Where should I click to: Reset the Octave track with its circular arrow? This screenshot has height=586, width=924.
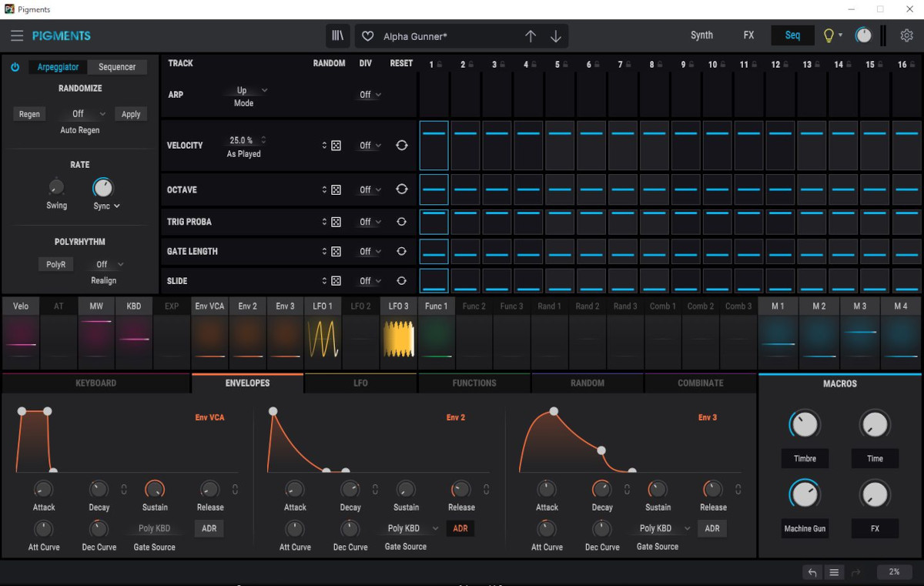click(401, 189)
